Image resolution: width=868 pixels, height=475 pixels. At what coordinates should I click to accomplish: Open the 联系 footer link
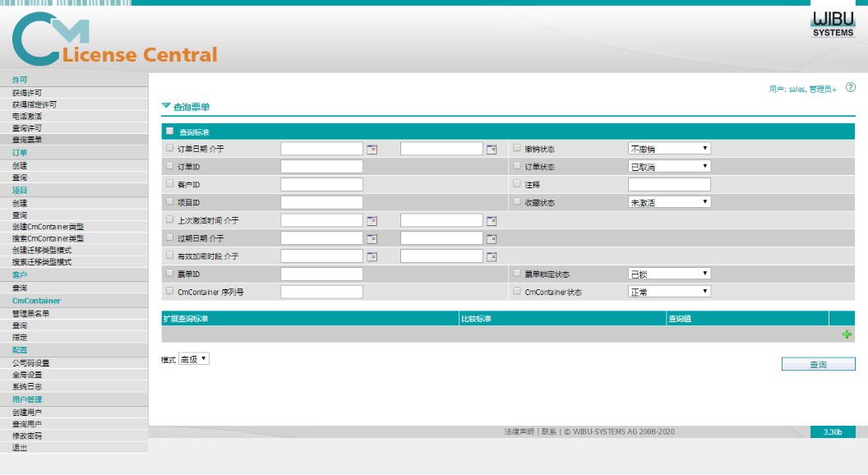(x=548, y=431)
